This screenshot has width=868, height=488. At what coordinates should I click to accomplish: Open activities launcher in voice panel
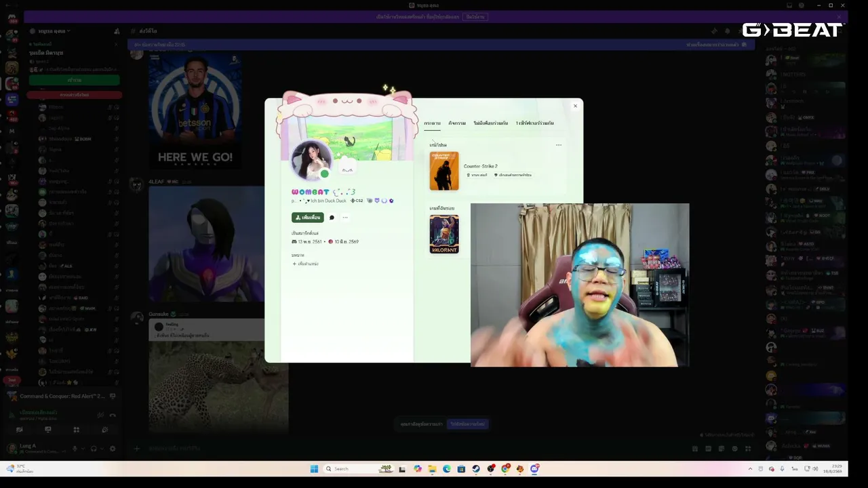point(76,430)
